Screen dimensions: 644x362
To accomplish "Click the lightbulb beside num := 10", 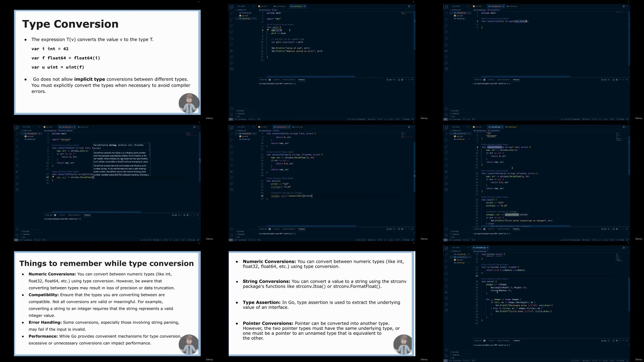I will pyautogui.click(x=268, y=30).
